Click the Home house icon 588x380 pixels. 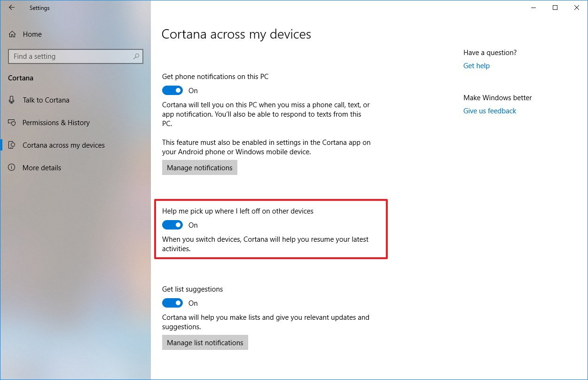click(x=12, y=34)
